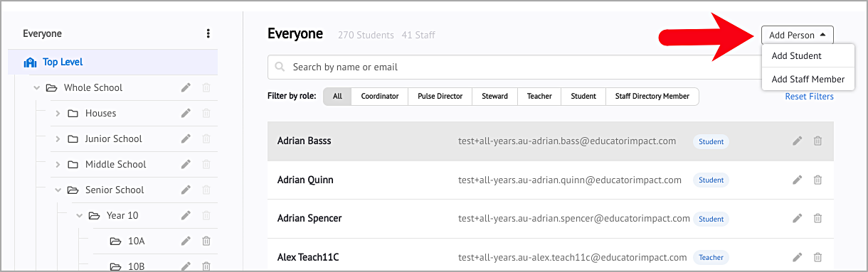The width and height of the screenshot is (868, 272).
Task: Delete Alex Teach11C's record
Action: point(817,257)
